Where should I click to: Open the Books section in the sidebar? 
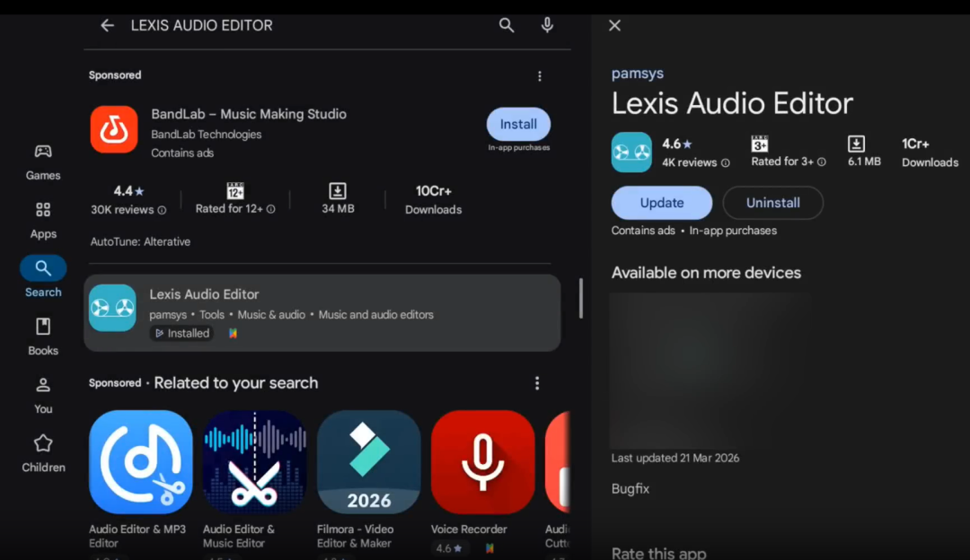click(43, 337)
